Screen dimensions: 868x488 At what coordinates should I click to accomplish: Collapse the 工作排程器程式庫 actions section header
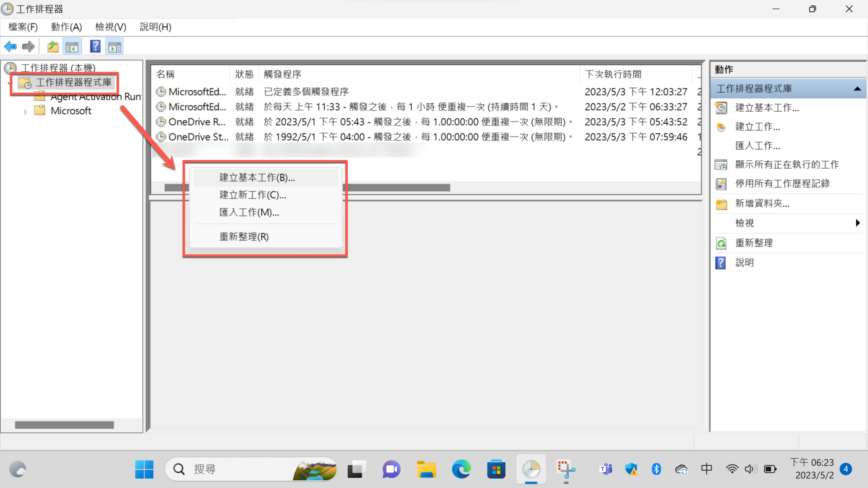tap(857, 89)
